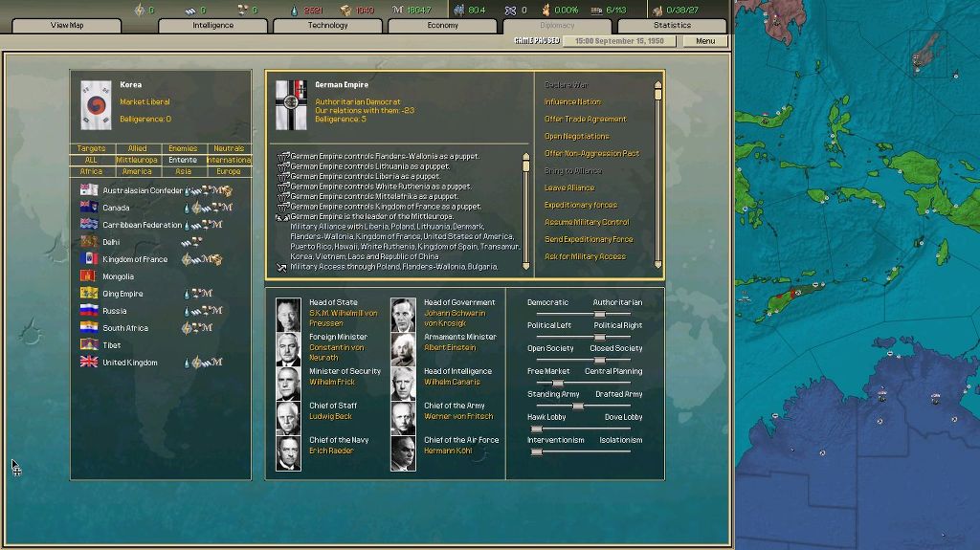Select the Qing Empire flag
This screenshot has height=550, width=980.
89,293
